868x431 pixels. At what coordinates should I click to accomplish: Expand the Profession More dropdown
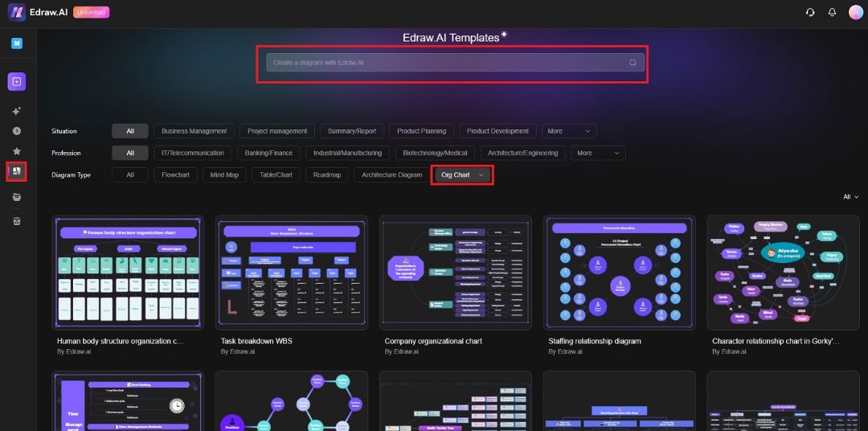[x=599, y=153]
